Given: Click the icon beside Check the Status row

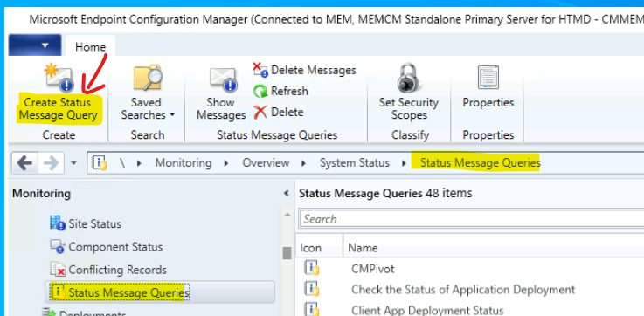Looking at the screenshot, I should [x=312, y=289].
